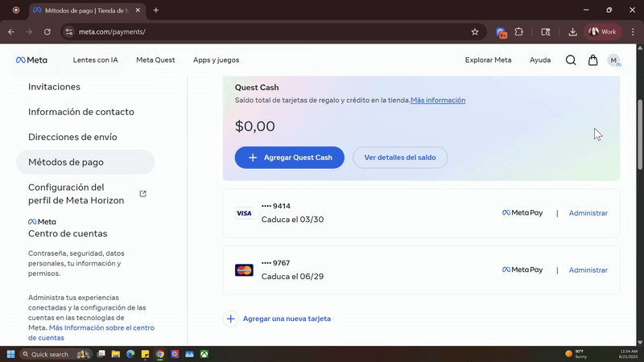Screen dimensions: 644x362
Task: Open the search magnifier icon
Action: pos(571,60)
